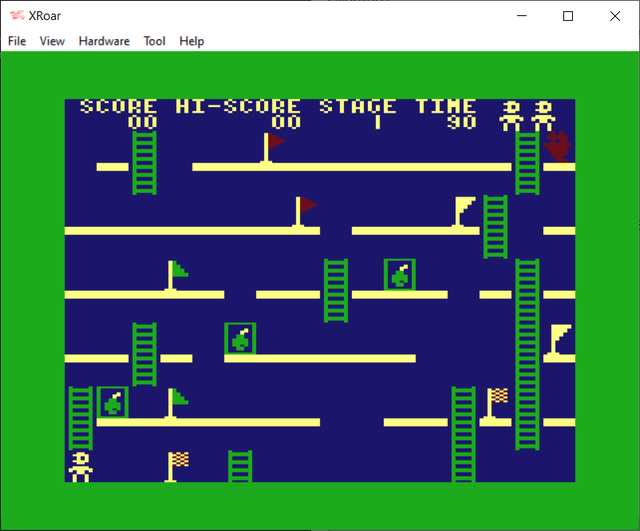Click the dark red monster at top right
The width and height of the screenshot is (640, 531).
[557, 147]
